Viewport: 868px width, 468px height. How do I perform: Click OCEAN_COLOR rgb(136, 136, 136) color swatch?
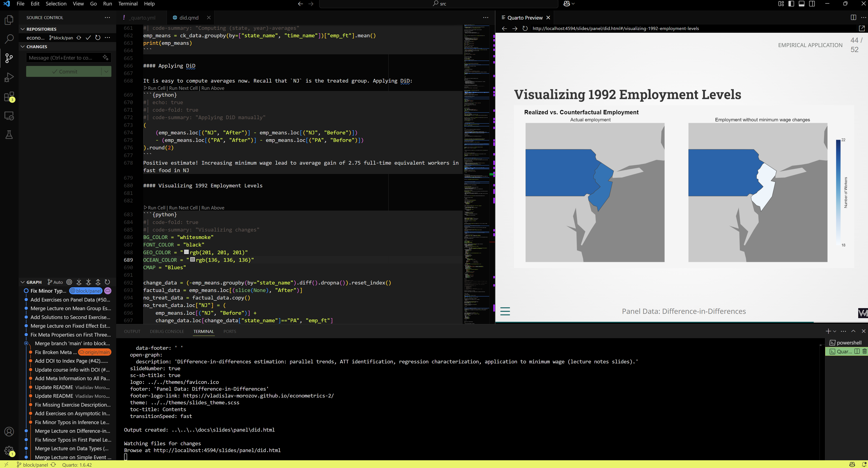[192, 259]
